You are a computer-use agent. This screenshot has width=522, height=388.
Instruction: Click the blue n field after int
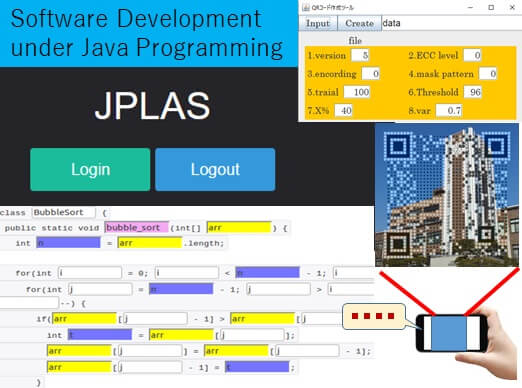pyautogui.click(x=68, y=243)
